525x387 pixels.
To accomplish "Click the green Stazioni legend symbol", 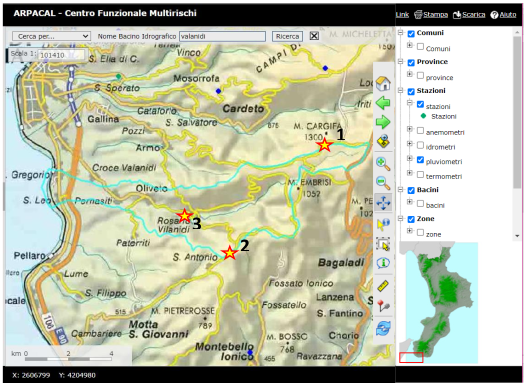I will (424, 116).
